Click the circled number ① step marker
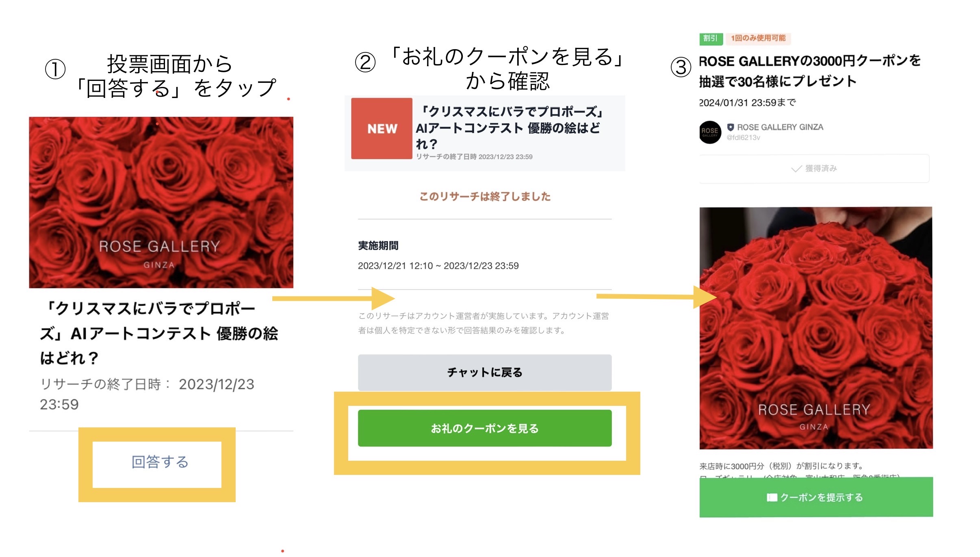The image size is (980, 557). (x=55, y=69)
